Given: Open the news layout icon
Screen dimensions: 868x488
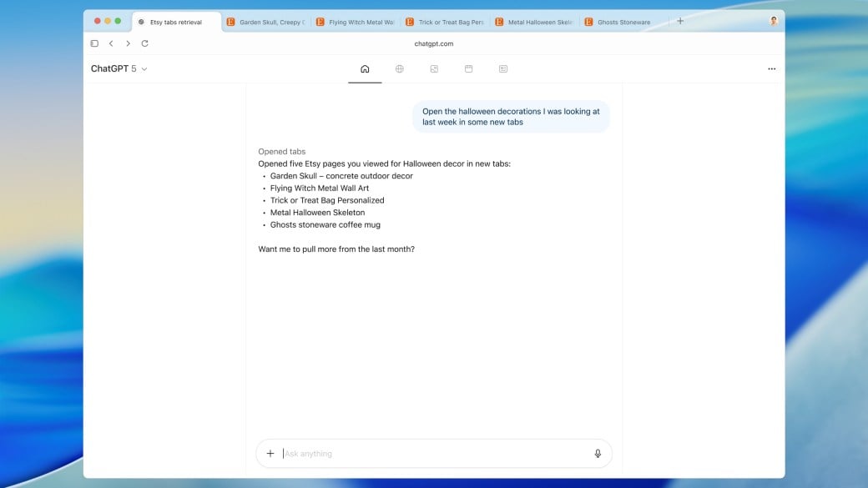Looking at the screenshot, I should [x=503, y=69].
